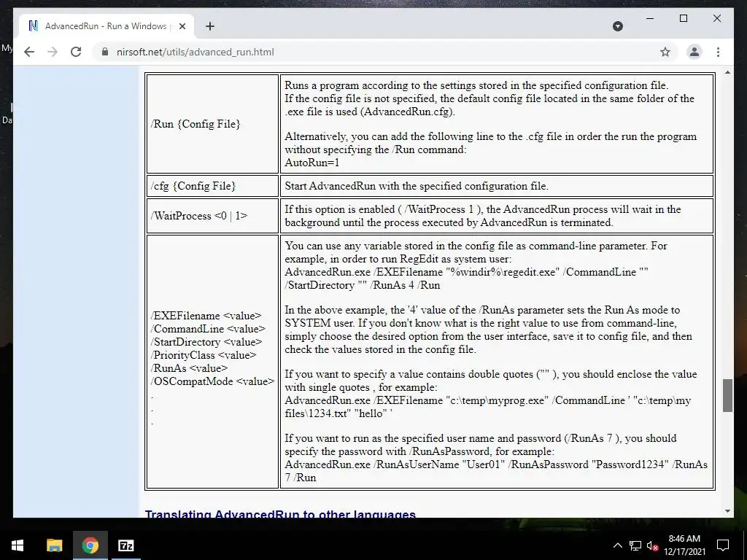The width and height of the screenshot is (747, 560).
Task: Open the notification center
Action: 723,545
